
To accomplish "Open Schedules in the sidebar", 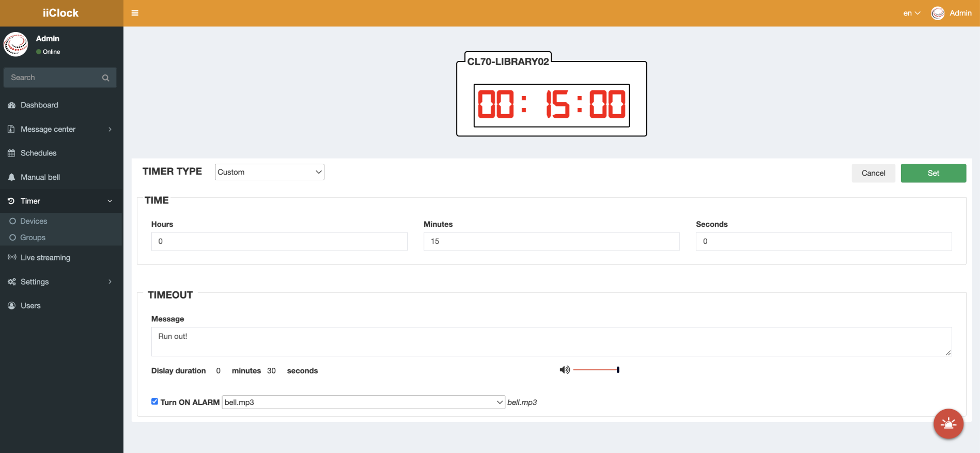I will point(39,153).
